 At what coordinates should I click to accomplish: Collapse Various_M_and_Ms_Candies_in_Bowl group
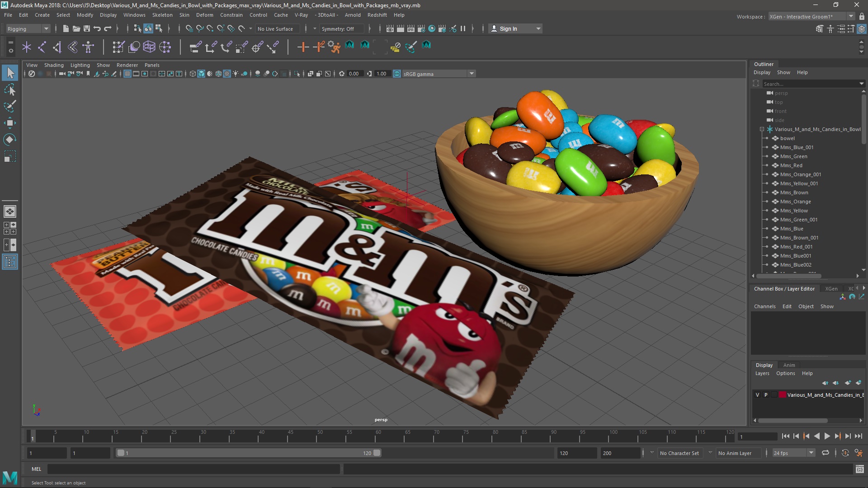(x=762, y=129)
